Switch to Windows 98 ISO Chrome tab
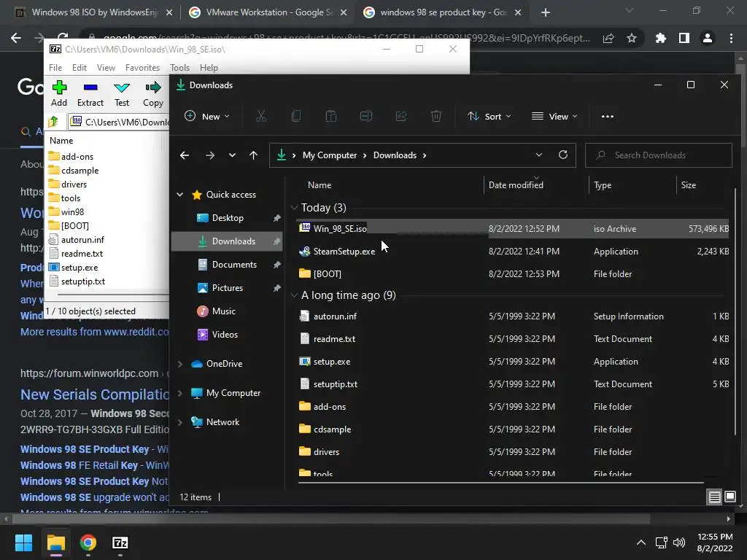The width and height of the screenshot is (747, 560). point(94,12)
